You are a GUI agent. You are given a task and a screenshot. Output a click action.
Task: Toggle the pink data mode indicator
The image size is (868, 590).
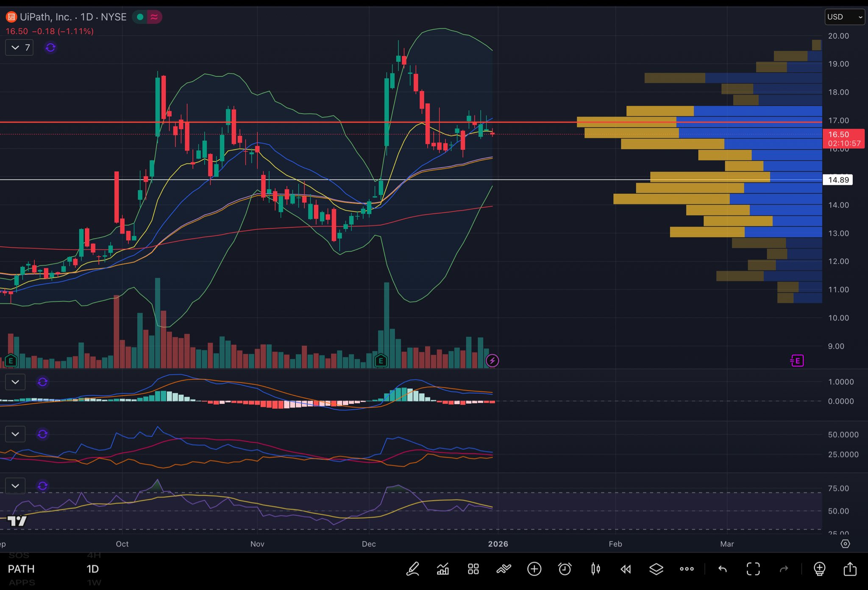[x=154, y=17]
